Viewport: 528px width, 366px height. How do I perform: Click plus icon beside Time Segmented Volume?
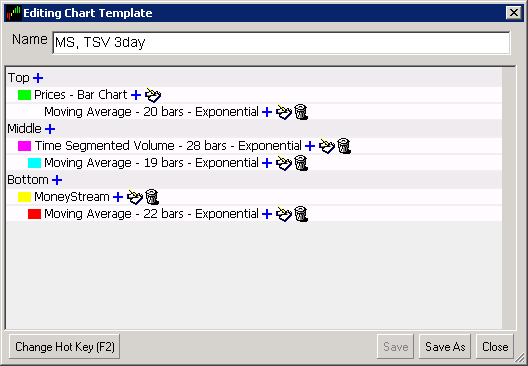[310, 146]
